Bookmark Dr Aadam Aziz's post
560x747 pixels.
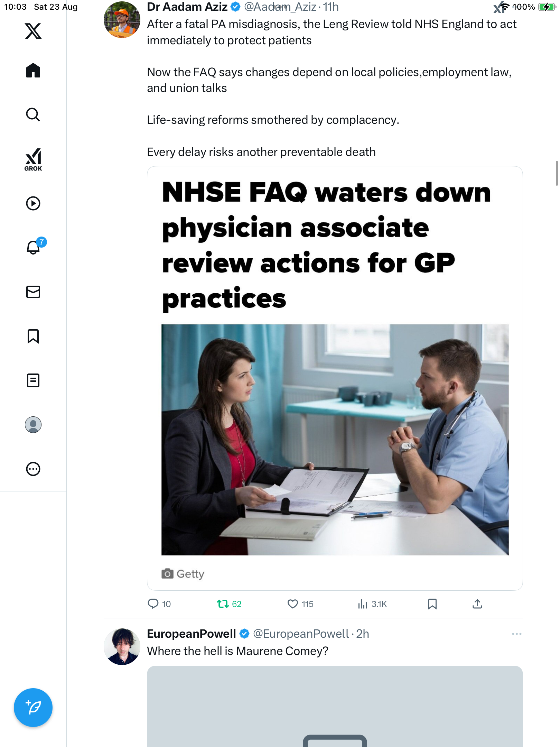(432, 604)
